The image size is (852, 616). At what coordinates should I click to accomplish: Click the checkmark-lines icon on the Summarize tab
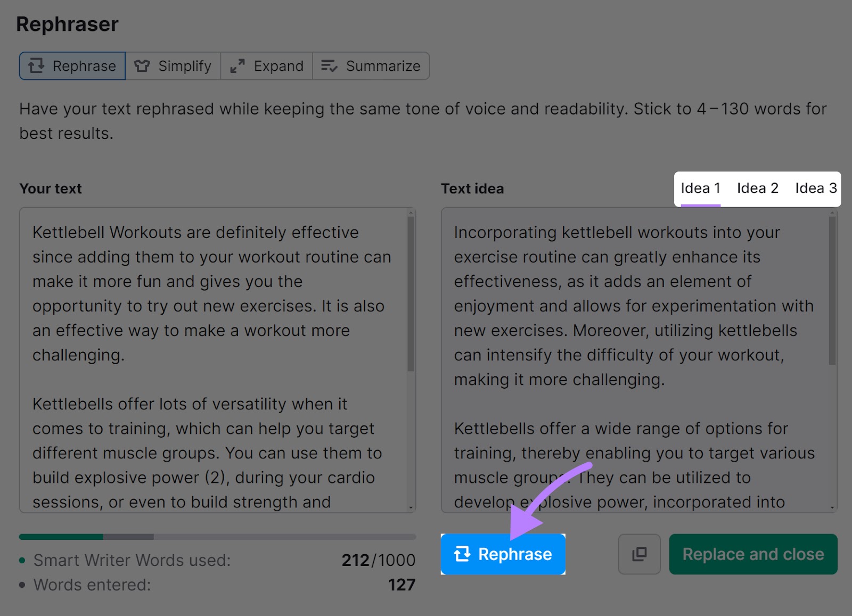coord(328,65)
